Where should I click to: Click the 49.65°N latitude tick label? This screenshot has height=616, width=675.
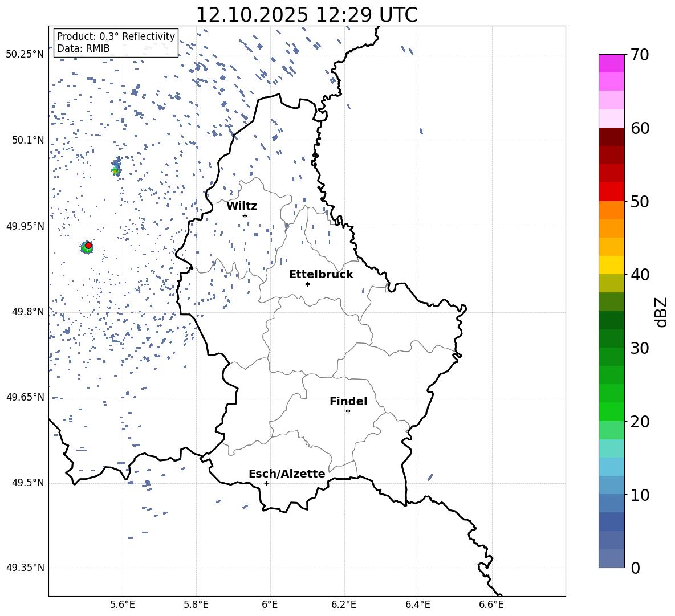click(25, 397)
